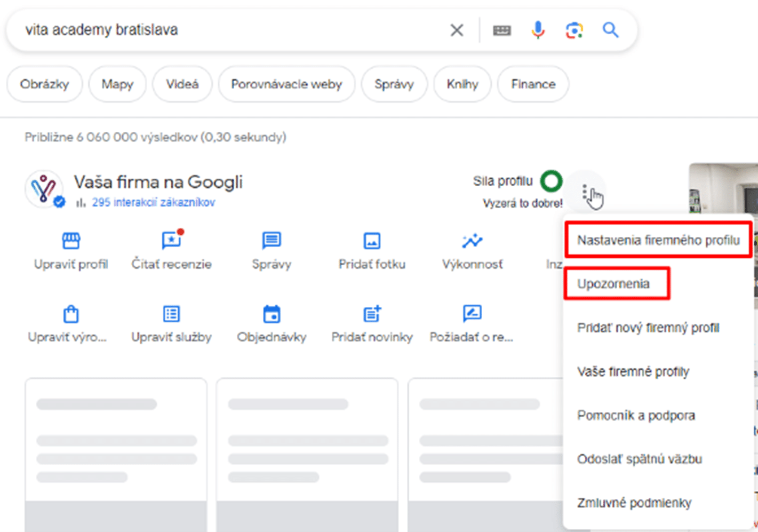Choose Nastavenia firemného profilu menu item
Screen dimensions: 758x532
point(658,240)
